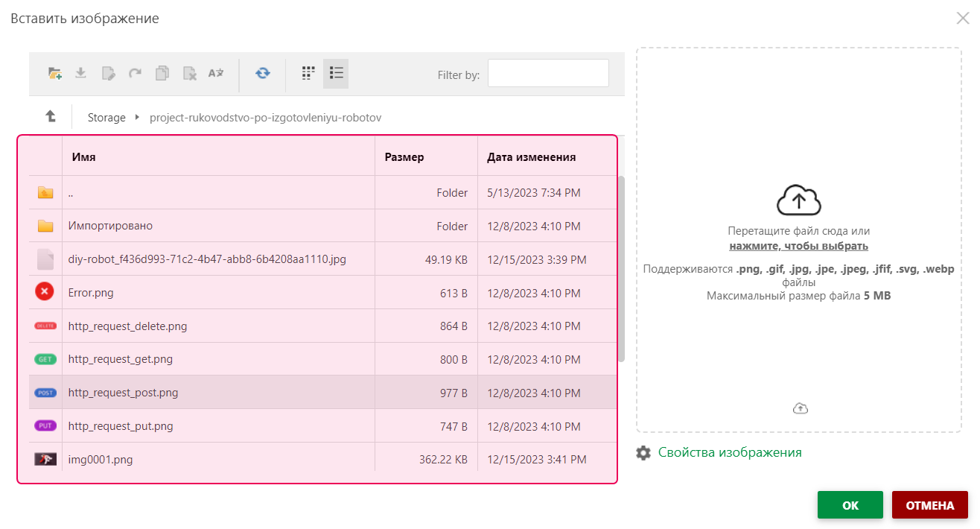Screen dimensions: 980x529
Task: Click the download icon in toolbar
Action: (x=81, y=73)
